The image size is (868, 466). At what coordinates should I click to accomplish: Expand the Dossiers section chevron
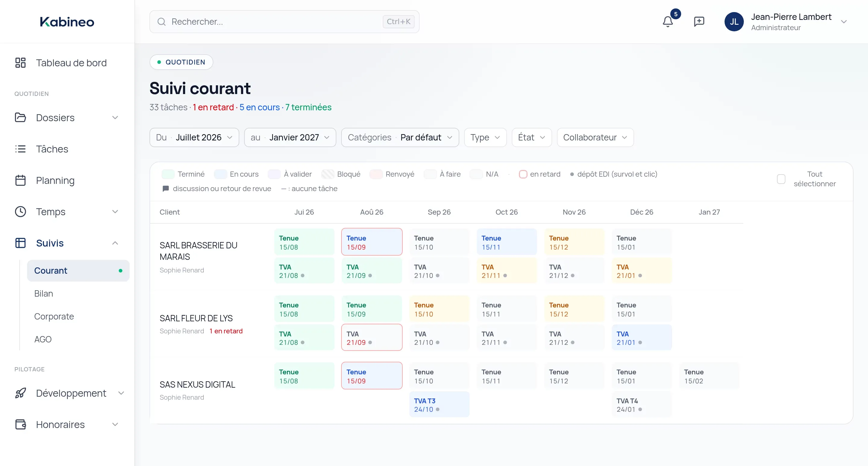point(115,118)
